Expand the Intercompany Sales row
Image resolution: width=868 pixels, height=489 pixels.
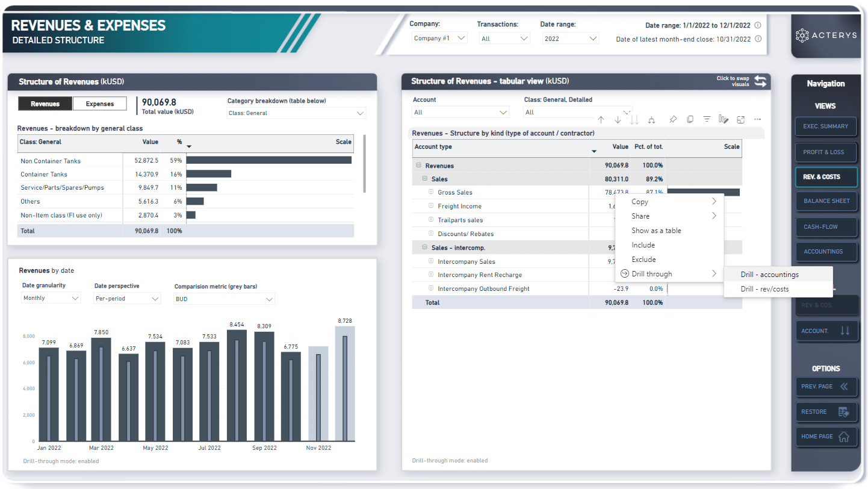[431, 261]
